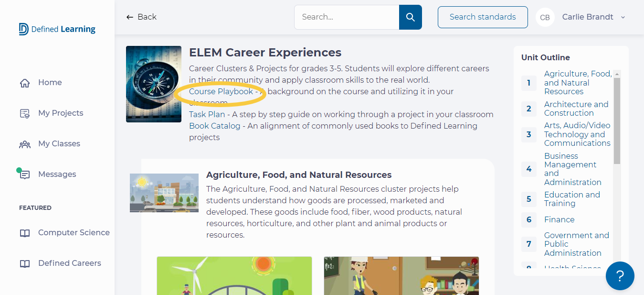The width and height of the screenshot is (644, 295).
Task: Open the Messages chat icon
Action: pyautogui.click(x=25, y=175)
